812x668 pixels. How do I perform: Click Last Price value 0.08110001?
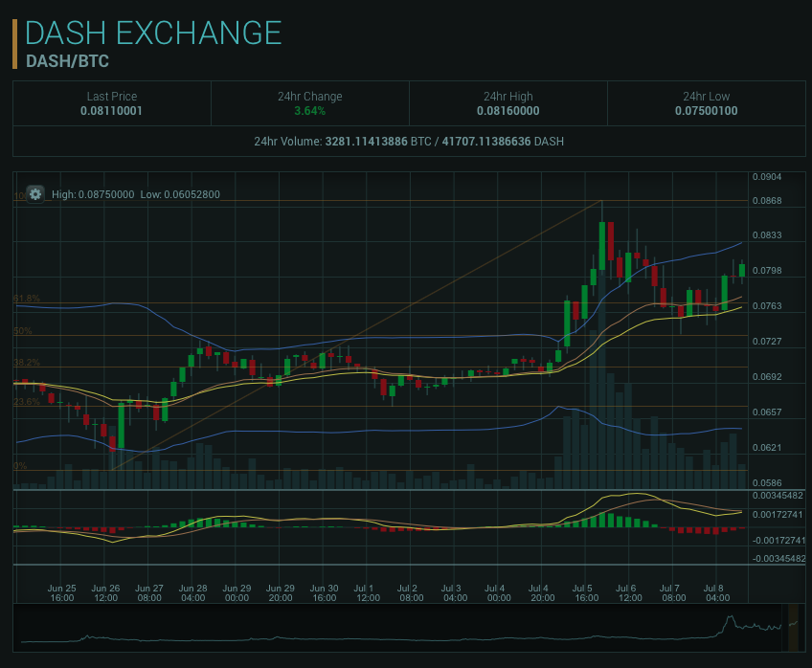point(111,111)
